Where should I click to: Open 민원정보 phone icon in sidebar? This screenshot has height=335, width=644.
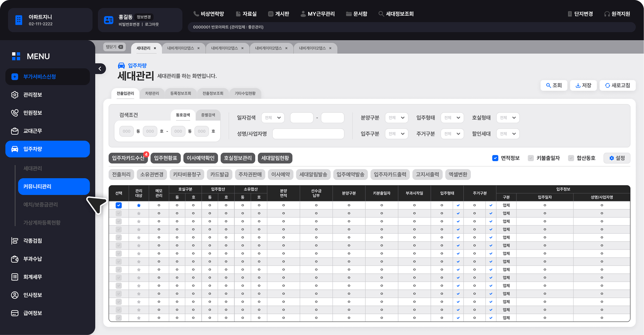(x=15, y=113)
